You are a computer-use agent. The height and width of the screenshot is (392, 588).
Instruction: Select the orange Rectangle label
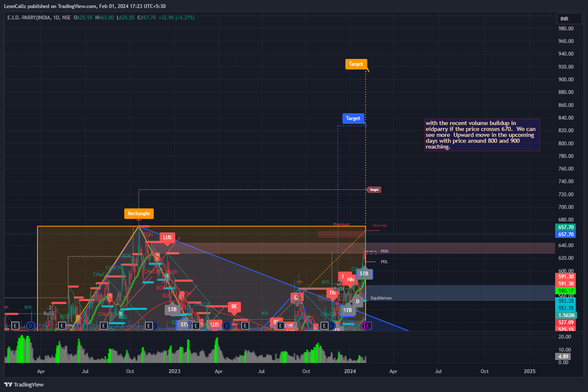pyautogui.click(x=139, y=213)
